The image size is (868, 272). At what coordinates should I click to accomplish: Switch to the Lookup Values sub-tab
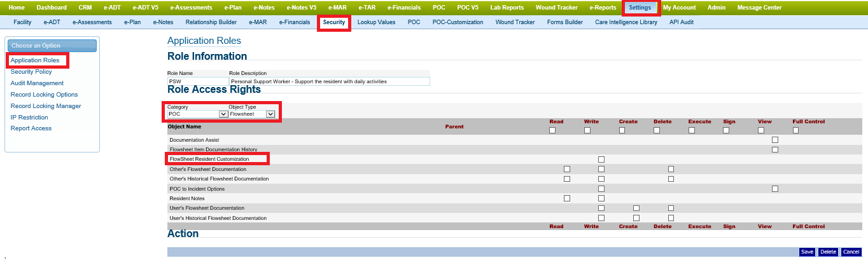coord(376,22)
